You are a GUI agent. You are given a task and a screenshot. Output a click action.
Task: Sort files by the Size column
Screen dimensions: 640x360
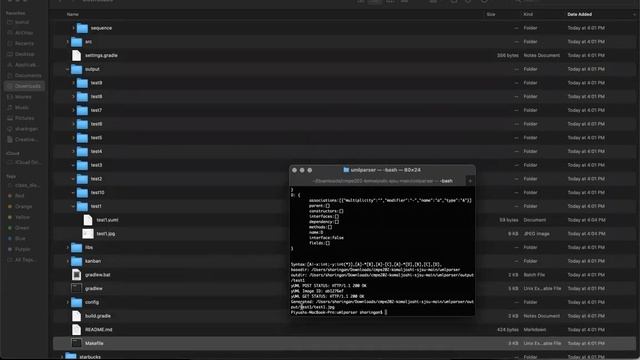click(491, 14)
